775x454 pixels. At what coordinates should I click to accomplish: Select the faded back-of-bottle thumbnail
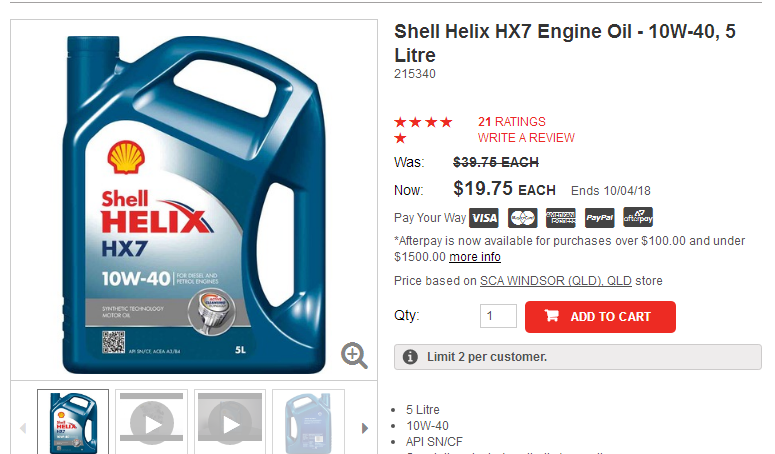[308, 422]
